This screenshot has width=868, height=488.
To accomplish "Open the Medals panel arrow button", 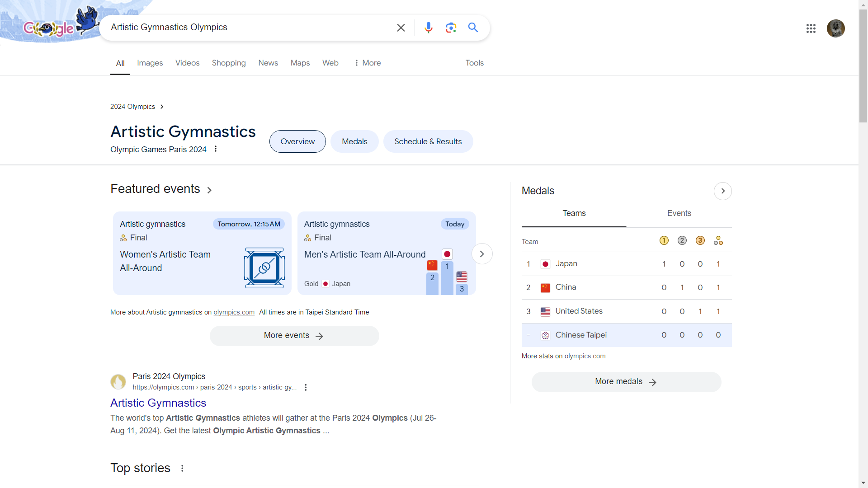I will tap(722, 191).
